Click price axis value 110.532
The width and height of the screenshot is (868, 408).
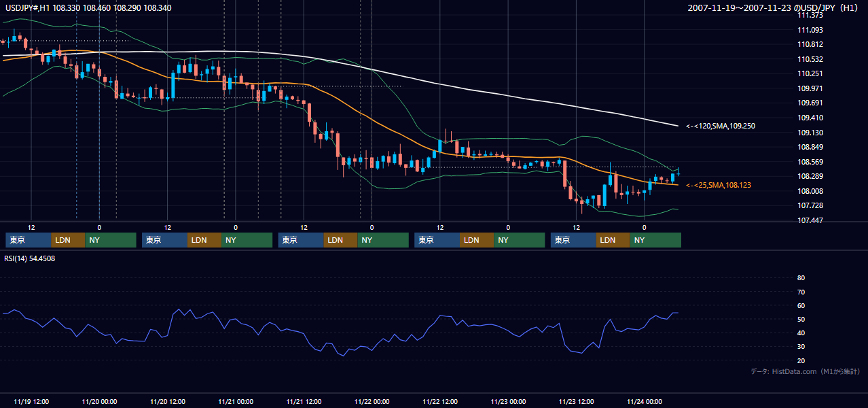click(810, 59)
